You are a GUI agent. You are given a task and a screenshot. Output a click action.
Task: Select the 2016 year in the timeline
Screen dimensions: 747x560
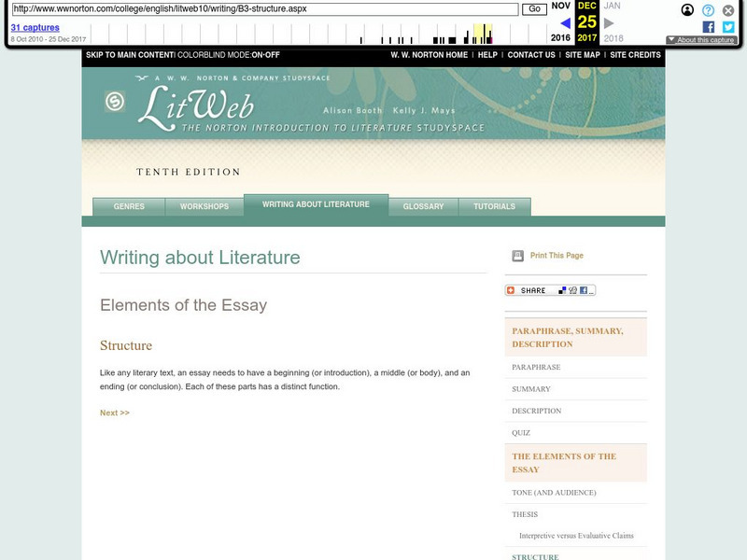point(560,37)
